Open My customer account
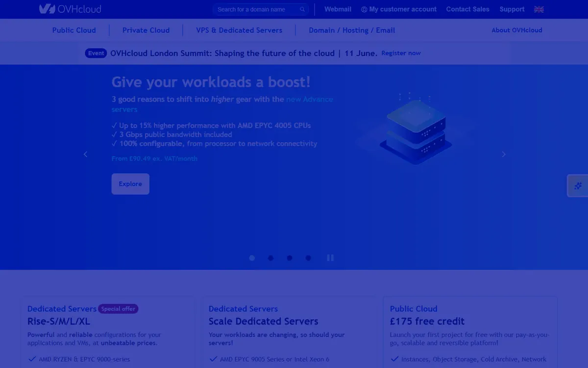The width and height of the screenshot is (588, 368). pos(399,9)
